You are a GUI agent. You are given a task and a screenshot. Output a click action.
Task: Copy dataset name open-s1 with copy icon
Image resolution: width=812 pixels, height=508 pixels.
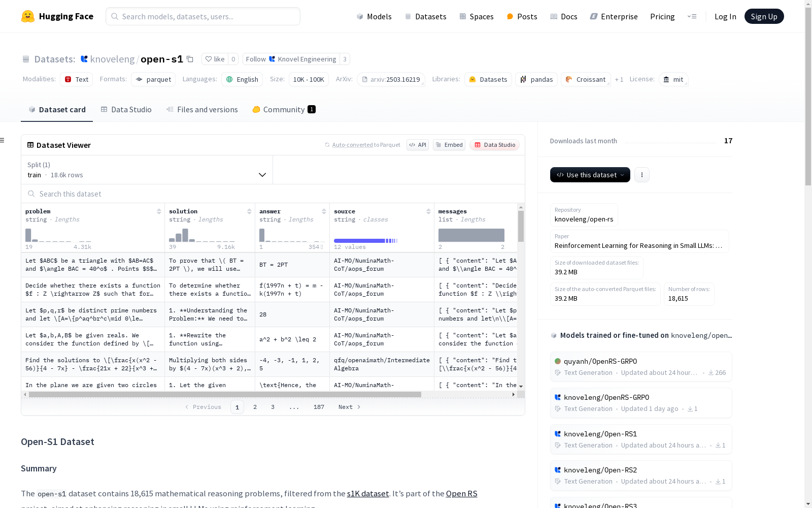tap(190, 59)
